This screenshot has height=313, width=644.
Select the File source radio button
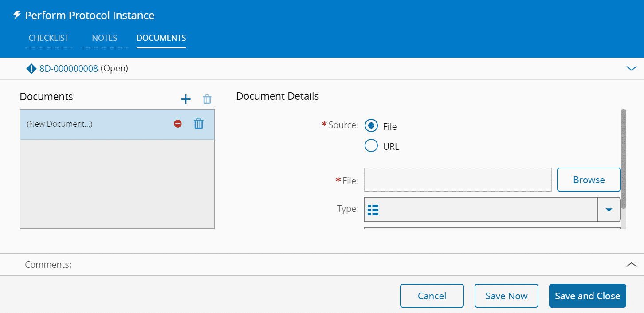click(x=371, y=126)
